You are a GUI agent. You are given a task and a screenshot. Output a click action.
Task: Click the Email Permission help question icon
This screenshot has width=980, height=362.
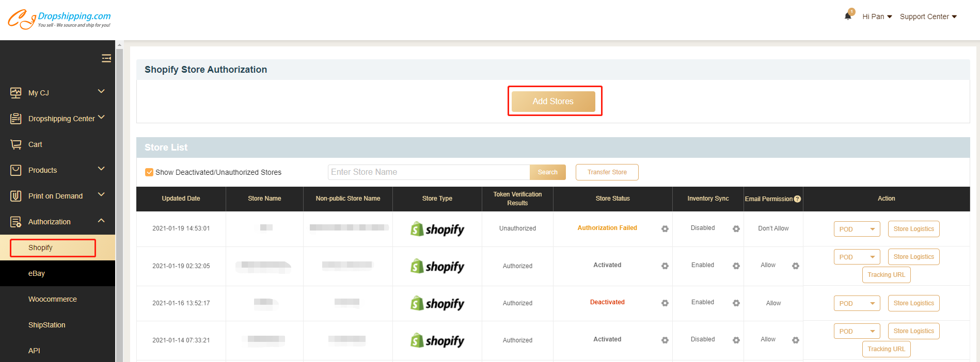(x=797, y=199)
